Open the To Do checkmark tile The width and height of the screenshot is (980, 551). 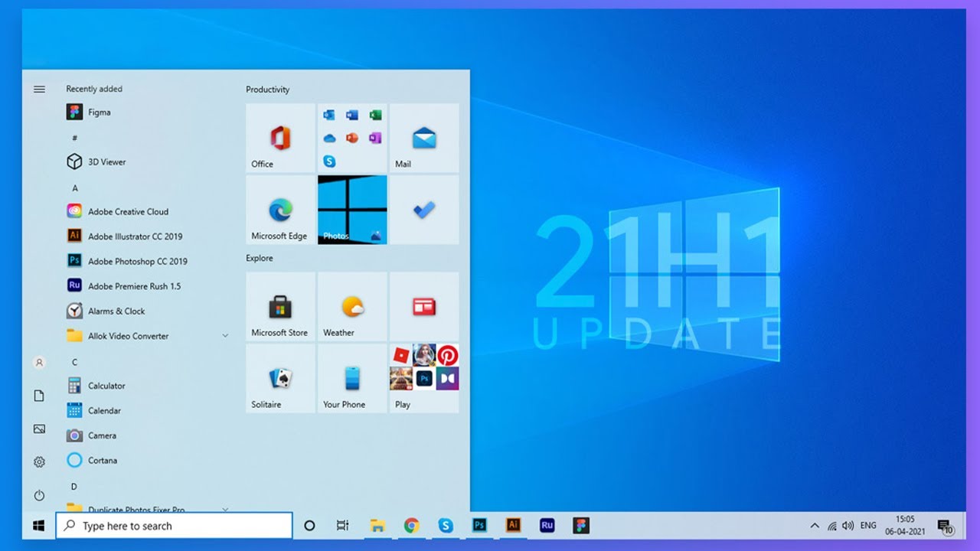(424, 210)
